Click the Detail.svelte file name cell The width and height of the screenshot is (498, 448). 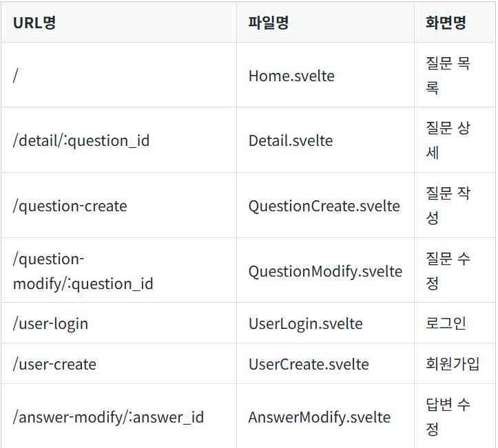coord(291,140)
